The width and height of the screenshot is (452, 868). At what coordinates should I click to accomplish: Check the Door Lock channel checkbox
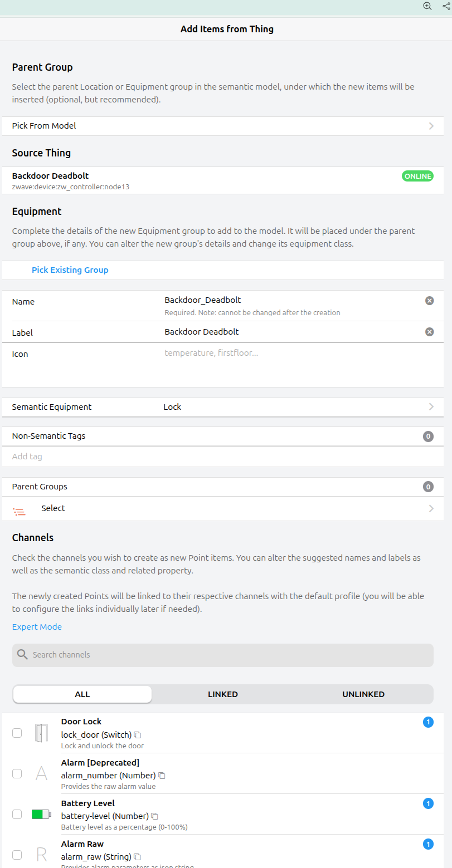tap(17, 733)
